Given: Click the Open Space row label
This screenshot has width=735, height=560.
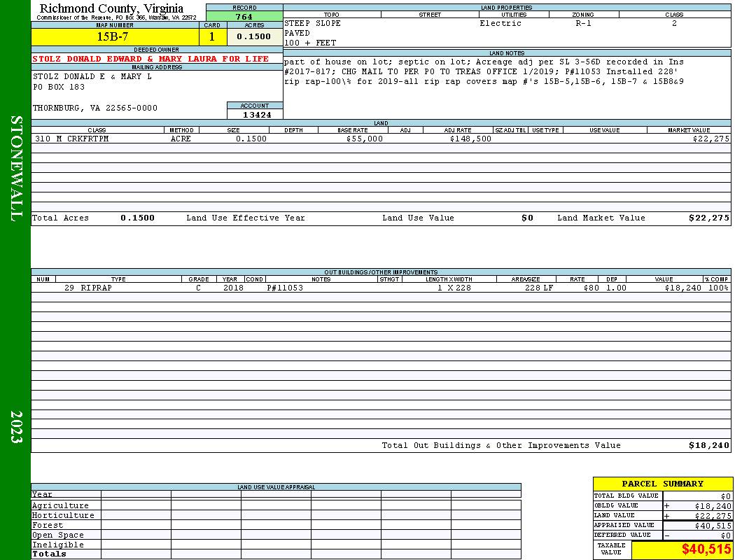Looking at the screenshot, I should pos(57,535).
